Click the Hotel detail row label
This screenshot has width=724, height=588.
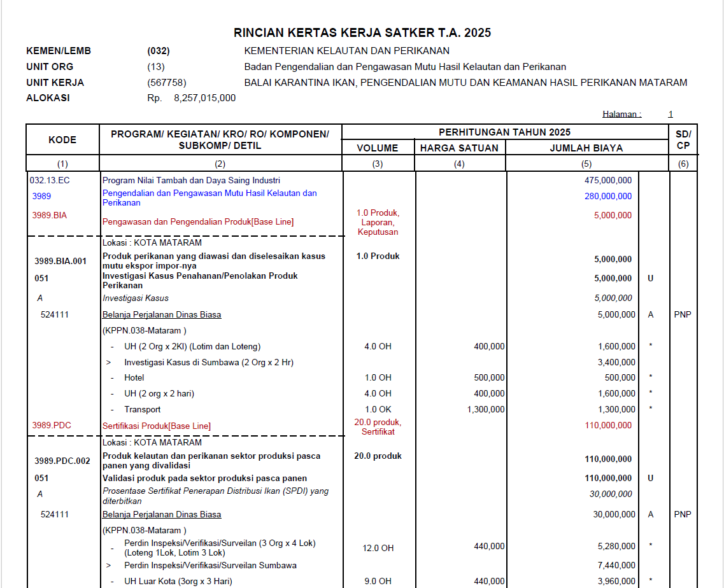[x=134, y=378]
